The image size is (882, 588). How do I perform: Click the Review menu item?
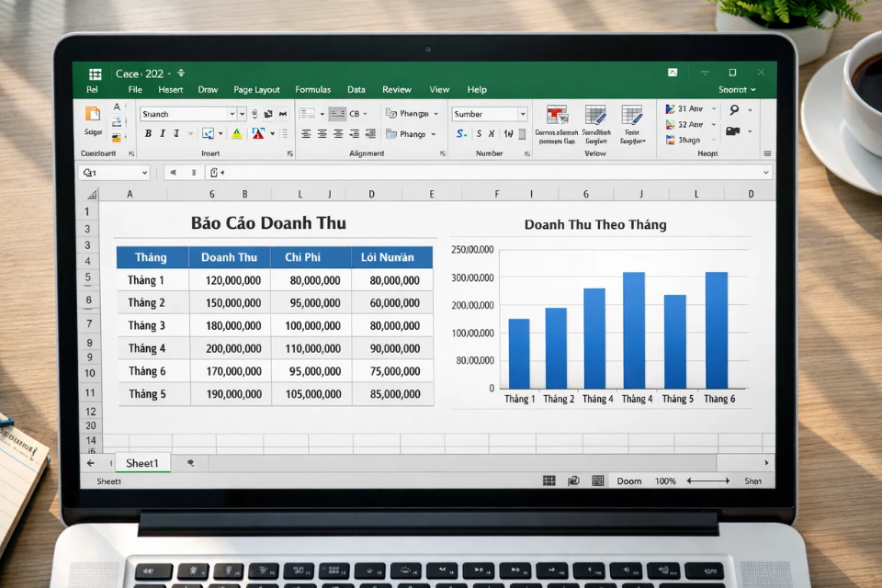click(396, 89)
